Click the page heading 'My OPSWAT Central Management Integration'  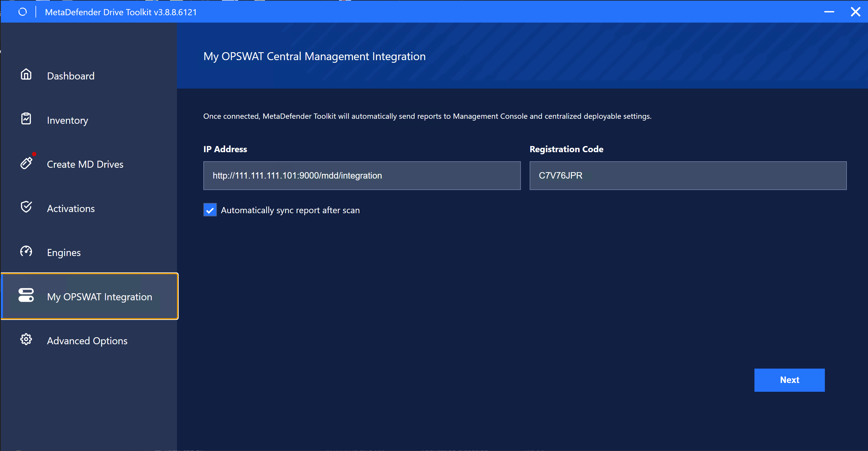[x=314, y=56]
